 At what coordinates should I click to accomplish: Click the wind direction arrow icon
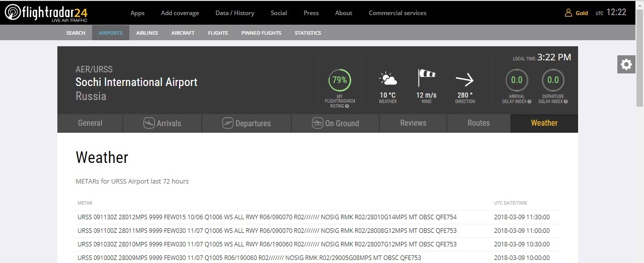(465, 79)
